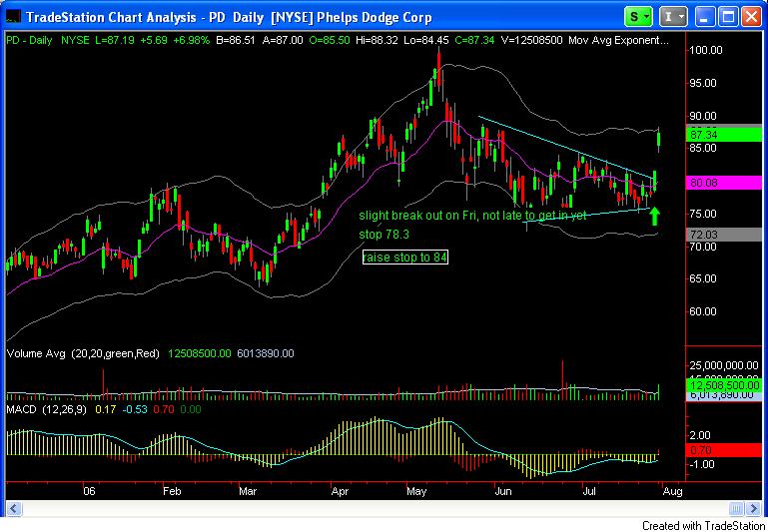This screenshot has width=768, height=532.
Task: Click the 'Created with TradeStation' footer text
Action: pos(704,526)
